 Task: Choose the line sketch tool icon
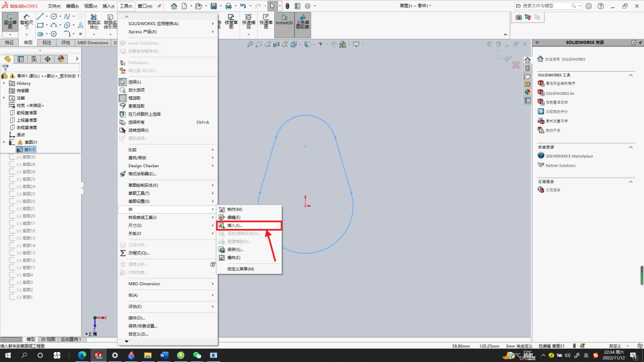tap(40, 16)
